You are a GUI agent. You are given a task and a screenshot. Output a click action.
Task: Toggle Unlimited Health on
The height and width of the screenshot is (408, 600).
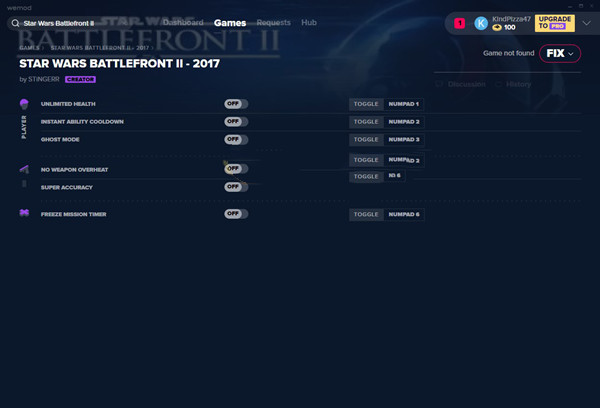(x=236, y=104)
